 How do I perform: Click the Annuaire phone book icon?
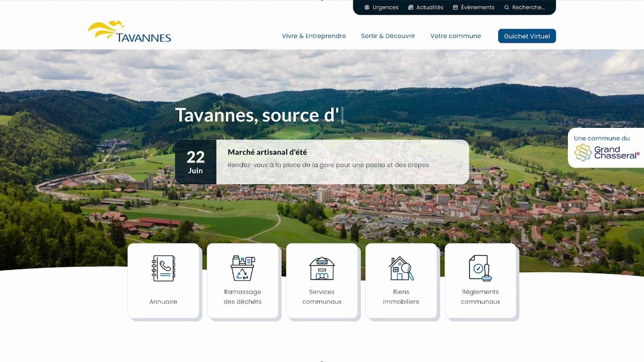coord(163,268)
